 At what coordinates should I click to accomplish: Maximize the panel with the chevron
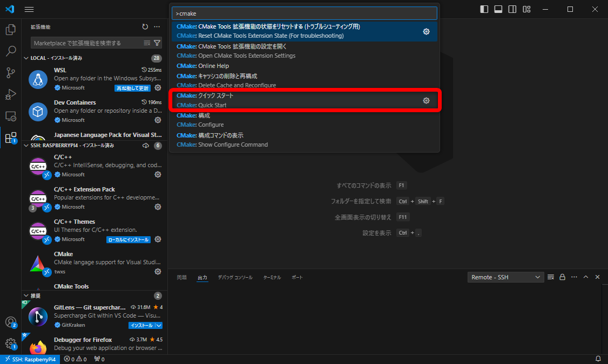click(586, 277)
